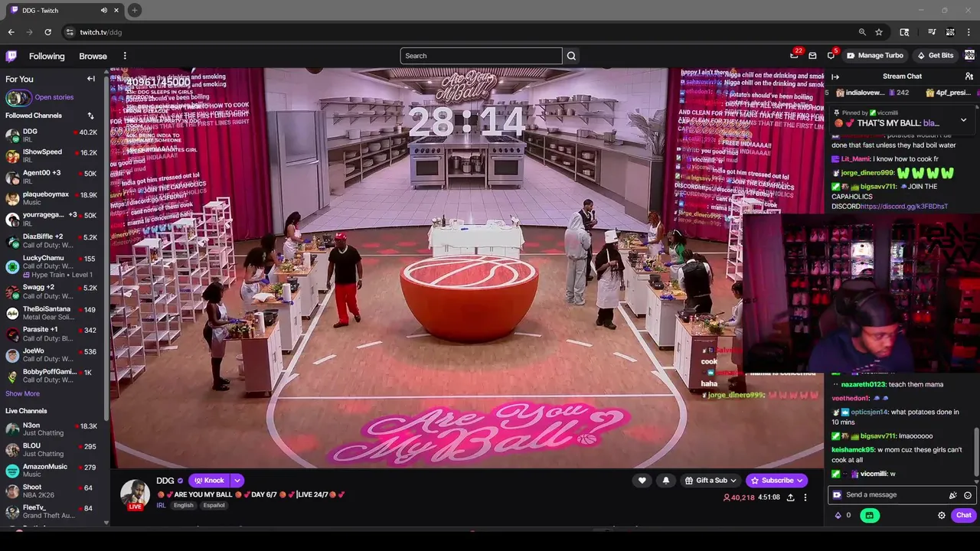Open Bits and channel points balance
The height and width of the screenshot is (551, 980).
click(x=842, y=515)
